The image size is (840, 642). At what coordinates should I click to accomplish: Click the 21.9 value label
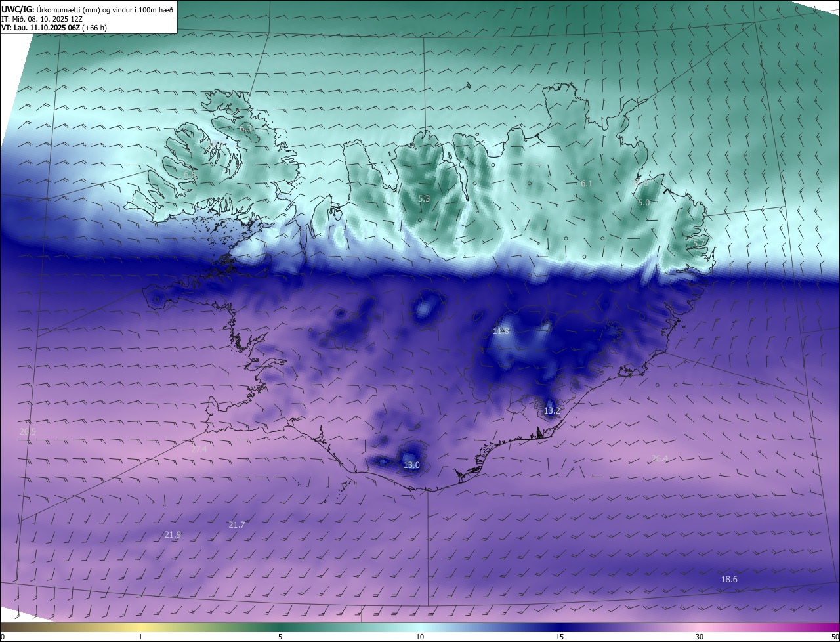pos(173,535)
